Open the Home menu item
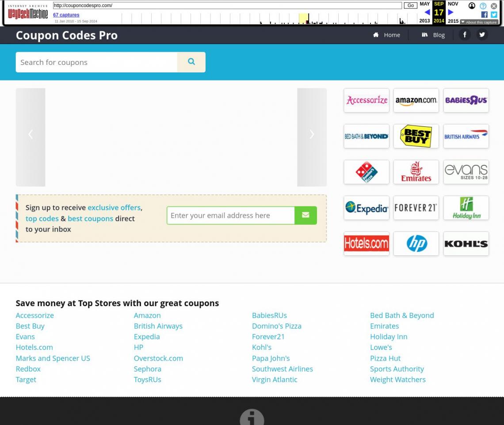 pos(386,35)
